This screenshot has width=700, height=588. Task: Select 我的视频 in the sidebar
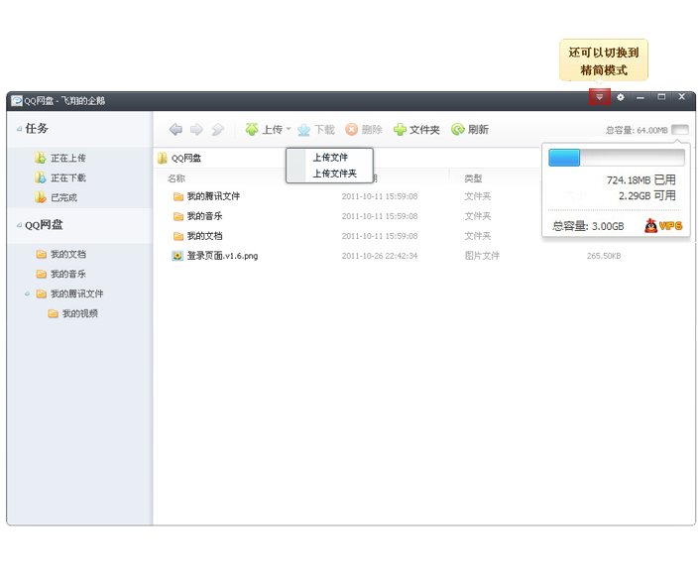click(x=72, y=313)
